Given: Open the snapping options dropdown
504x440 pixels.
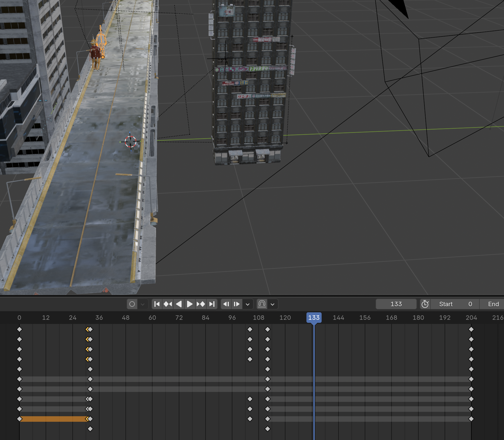Looking at the screenshot, I should (272, 304).
